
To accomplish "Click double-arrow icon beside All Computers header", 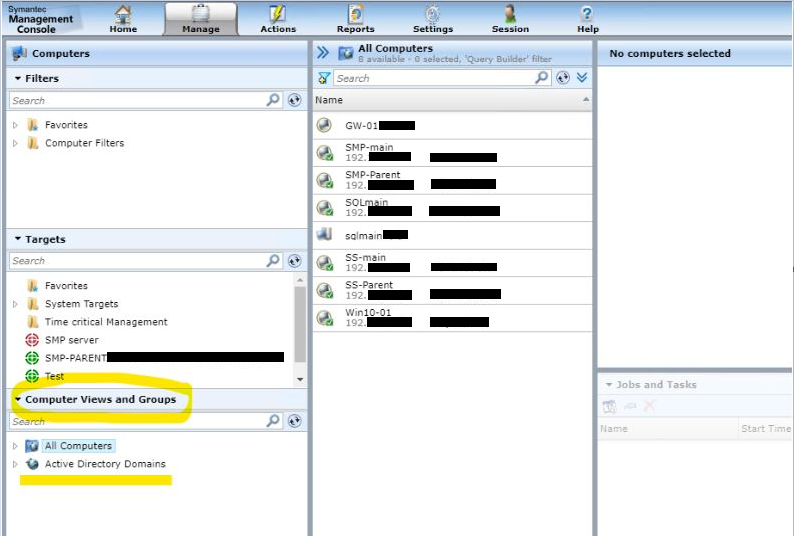I will pyautogui.click(x=323, y=53).
